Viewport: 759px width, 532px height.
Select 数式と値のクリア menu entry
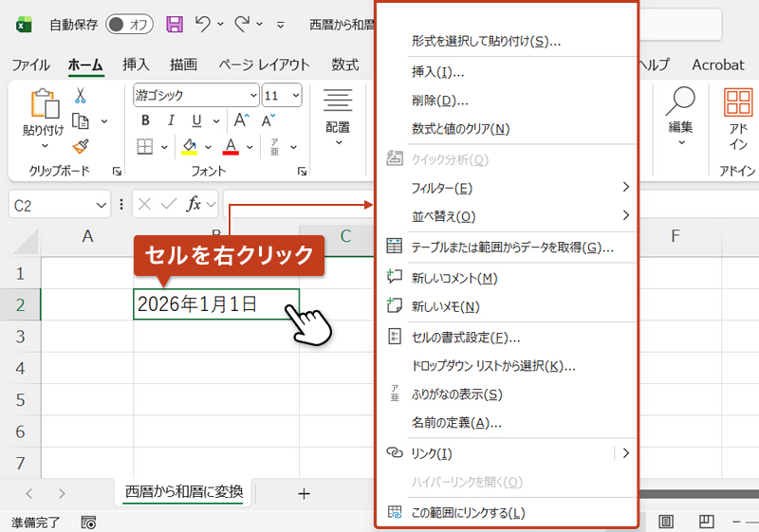pos(506,129)
